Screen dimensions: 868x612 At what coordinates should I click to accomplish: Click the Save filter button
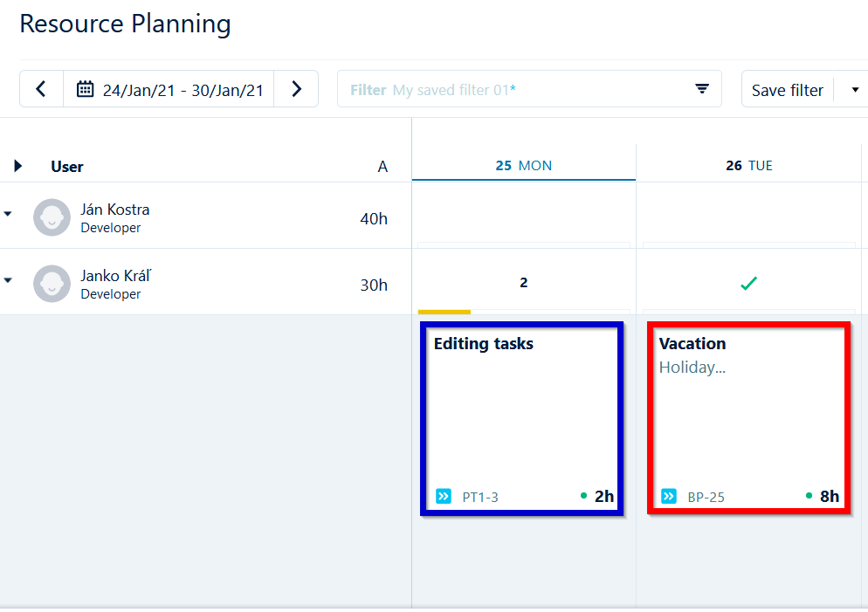pos(787,90)
